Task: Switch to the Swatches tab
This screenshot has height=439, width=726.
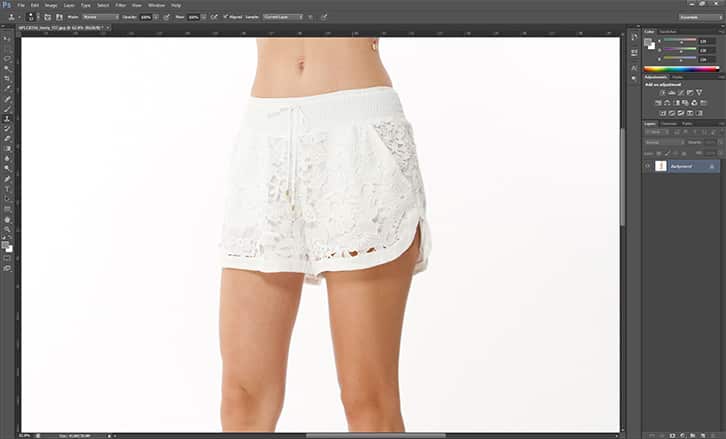Action: [x=668, y=31]
